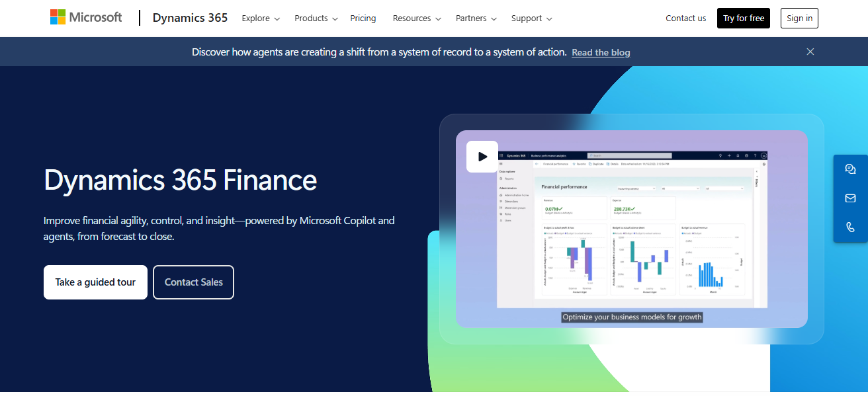Select Pricing in the navigation bar
868x396 pixels.
pos(363,18)
